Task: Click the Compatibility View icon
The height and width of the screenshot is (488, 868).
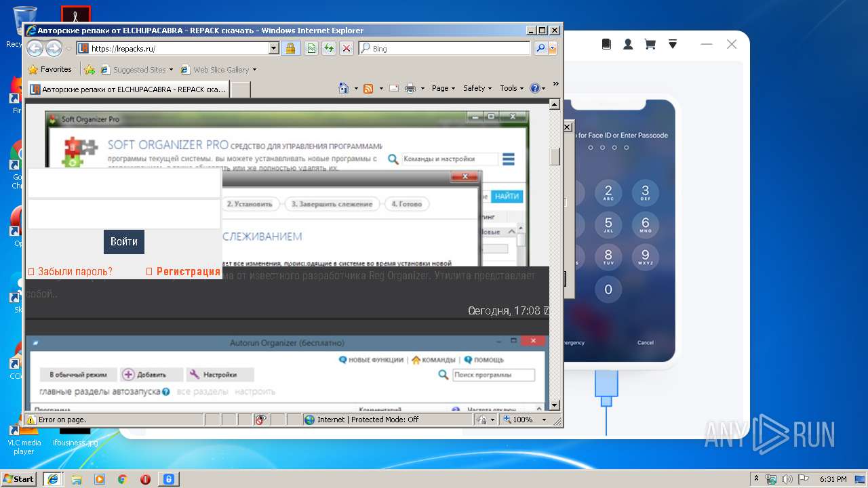Action: pos(311,48)
